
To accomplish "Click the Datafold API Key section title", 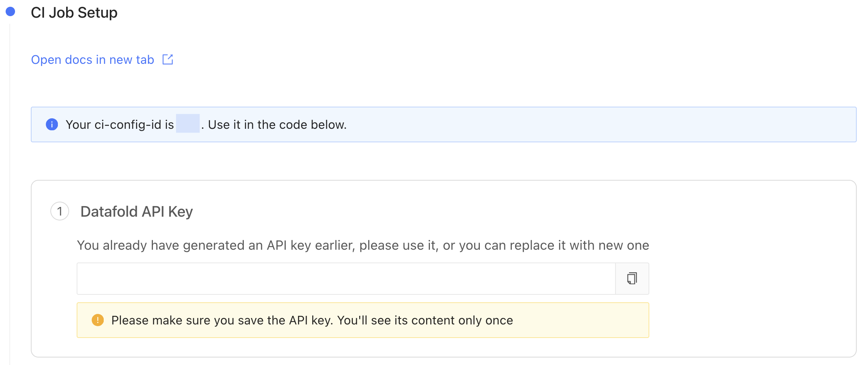I will tap(136, 211).
